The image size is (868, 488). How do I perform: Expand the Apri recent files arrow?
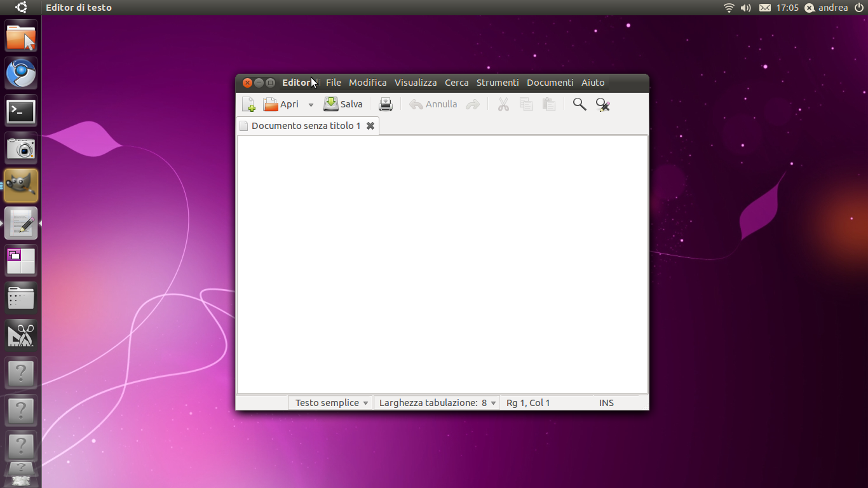(311, 105)
